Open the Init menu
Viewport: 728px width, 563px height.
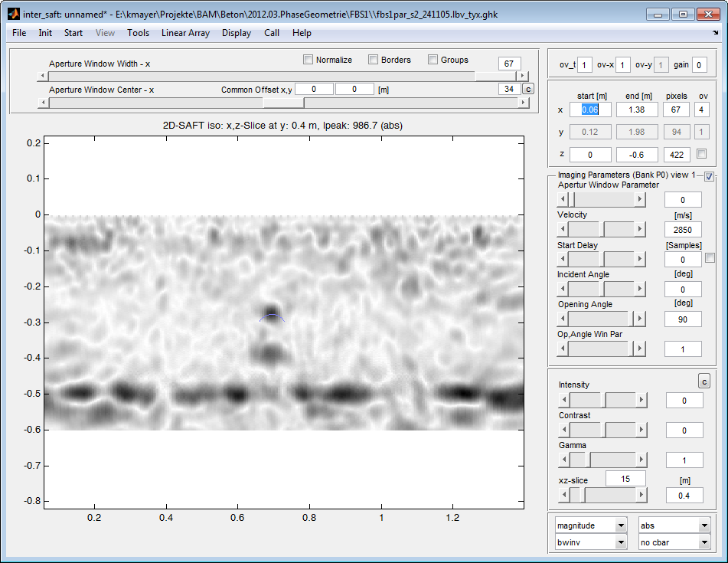[45, 33]
